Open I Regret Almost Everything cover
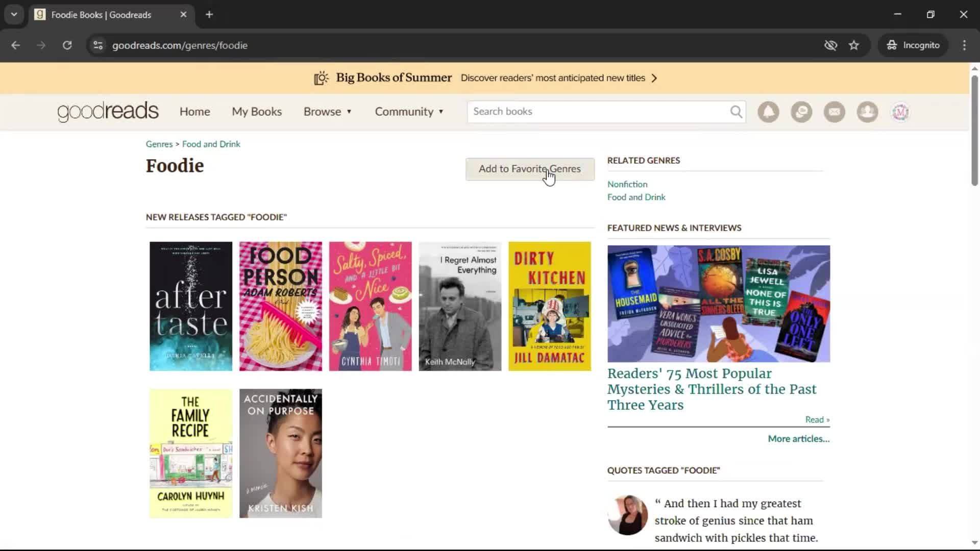Screen dimensions: 980x551 pos(460,306)
